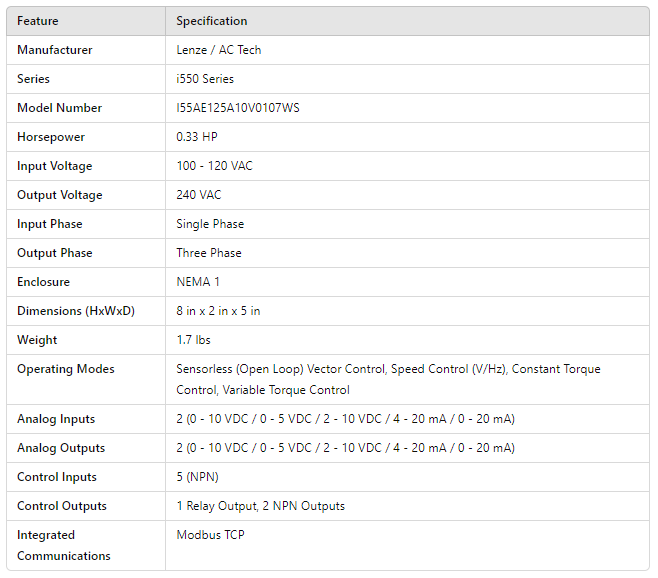Screen dimensions: 658x578
Task: Select the 5 (NPN) control inputs value
Action: pos(199,477)
